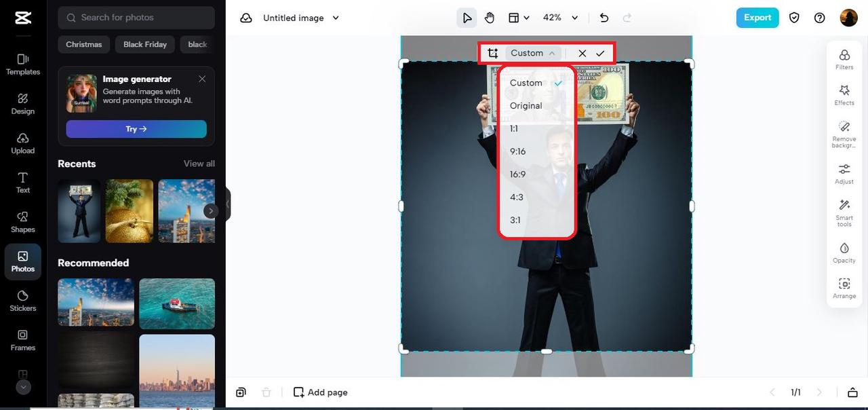The image size is (868, 410).
Task: Select the red boat on sea photo
Action: [177, 303]
